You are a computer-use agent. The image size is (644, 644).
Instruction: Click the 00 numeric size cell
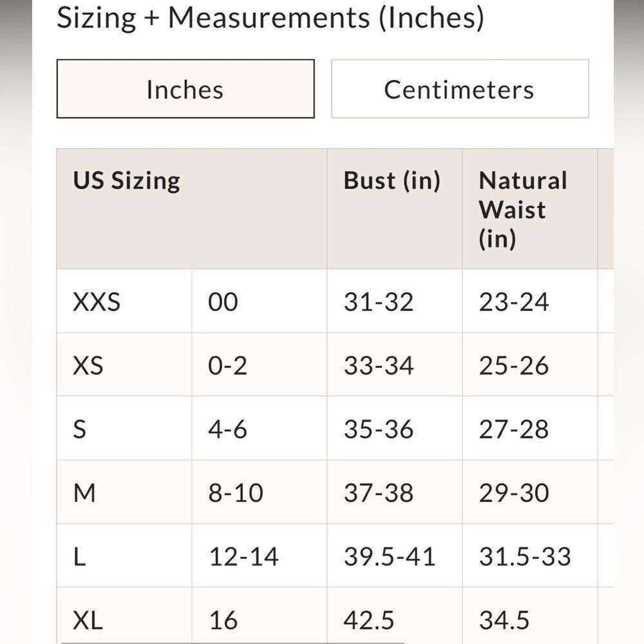click(x=223, y=301)
